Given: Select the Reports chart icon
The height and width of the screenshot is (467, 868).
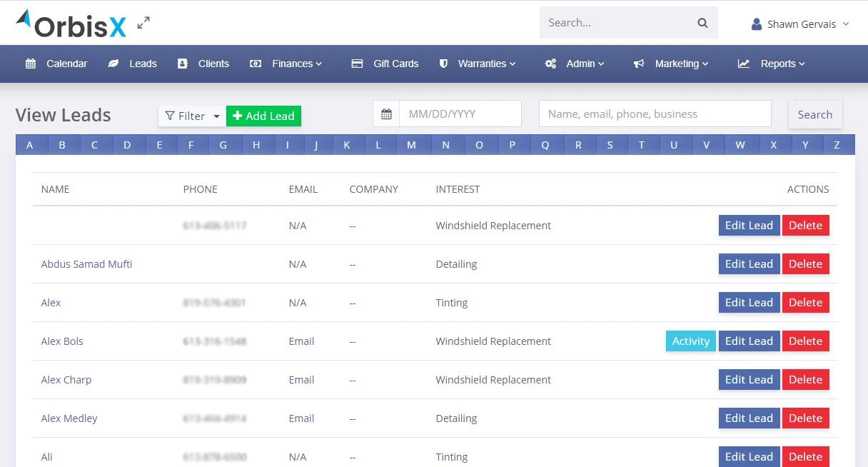Looking at the screenshot, I should (x=743, y=64).
